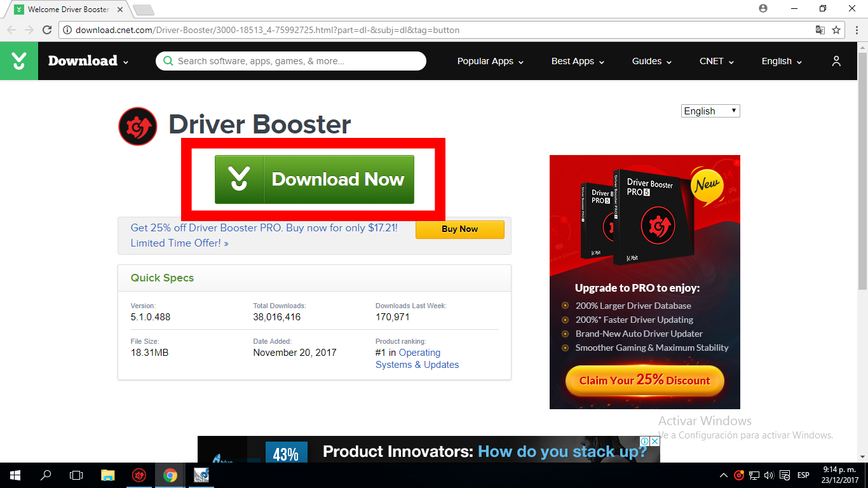Click the page scrollbar down arrow

(862, 457)
